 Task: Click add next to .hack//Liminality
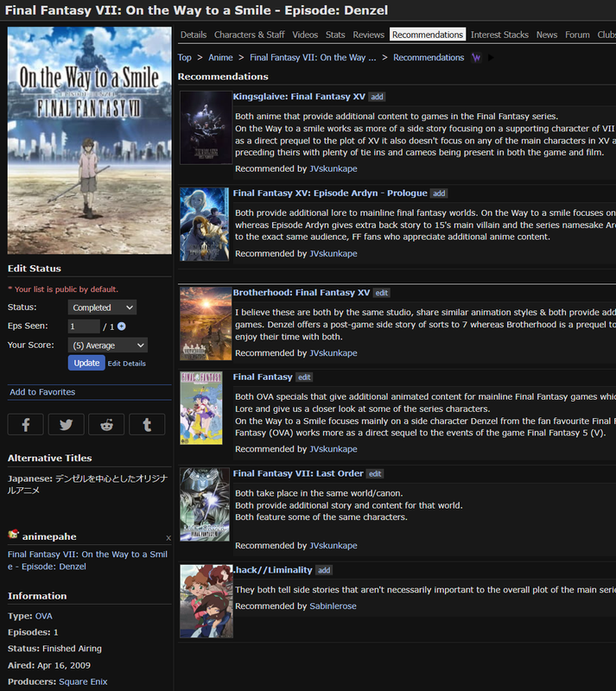pyautogui.click(x=324, y=570)
